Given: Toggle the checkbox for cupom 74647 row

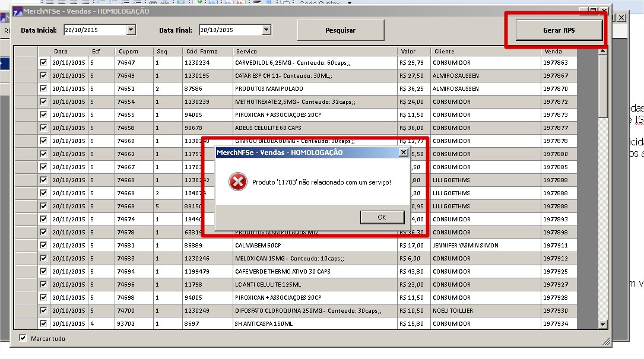Looking at the screenshot, I should 43,62.
